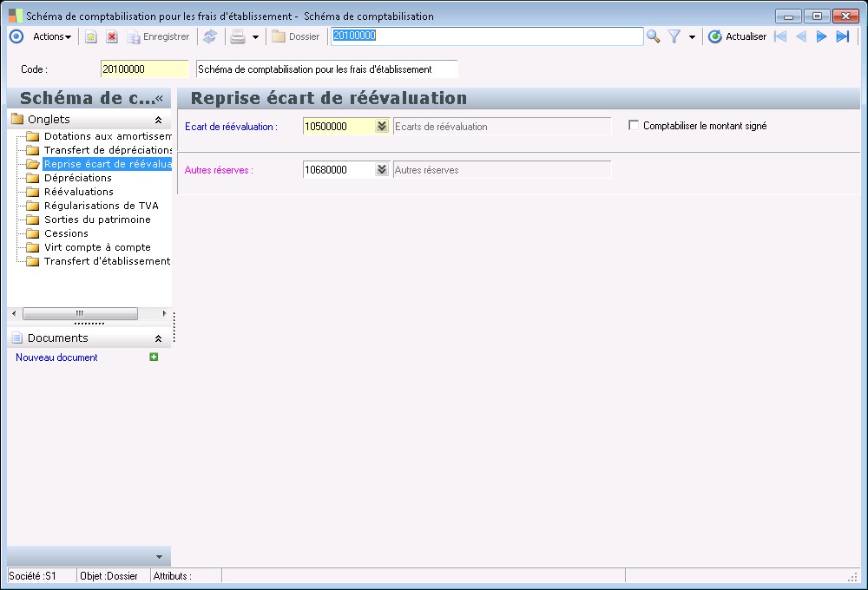Click the horizontal scrollbar in Onglets tree

coord(80,313)
